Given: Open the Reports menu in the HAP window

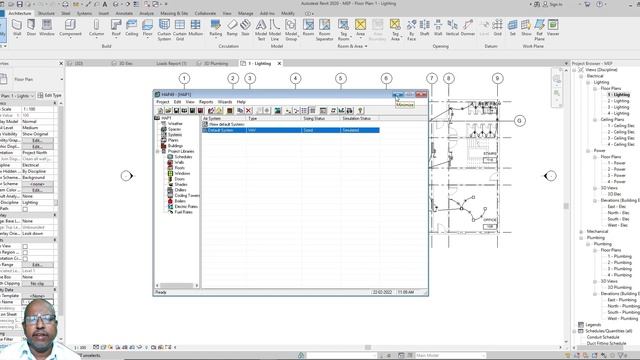Looking at the screenshot, I should coord(206,102).
